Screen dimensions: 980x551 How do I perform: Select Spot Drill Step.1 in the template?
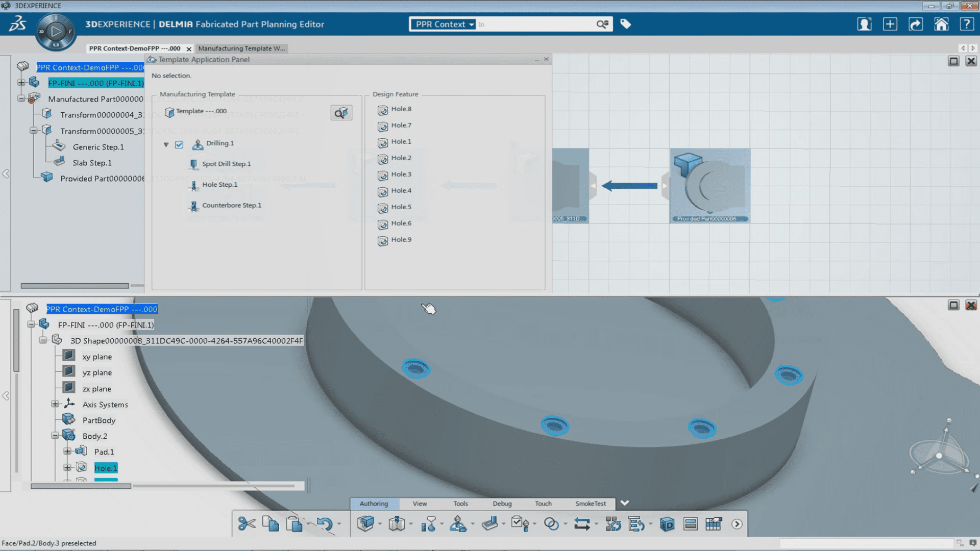226,164
